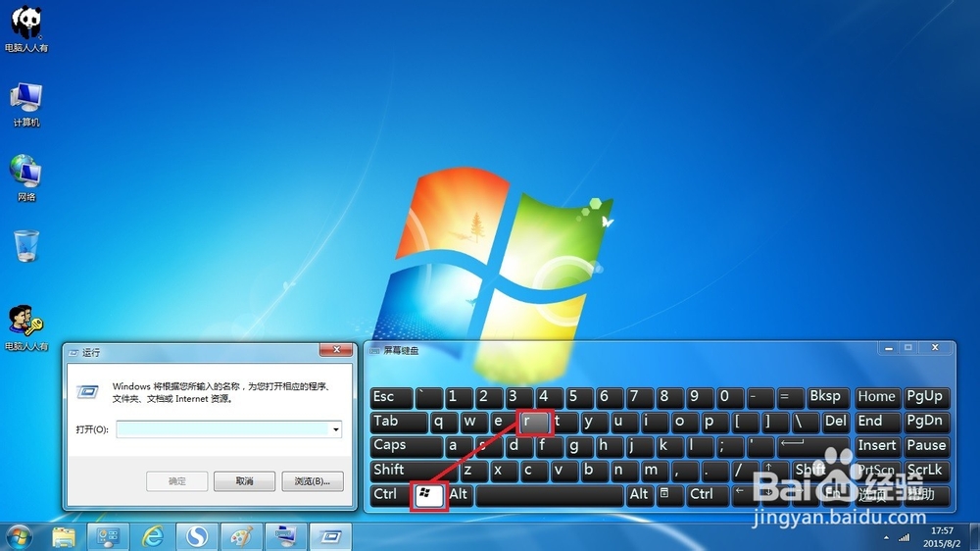Open the panda desktop shortcut 电脑人人有

coord(26,28)
